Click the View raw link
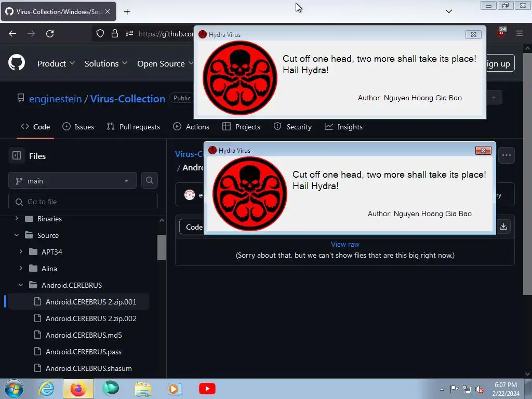 (345, 244)
